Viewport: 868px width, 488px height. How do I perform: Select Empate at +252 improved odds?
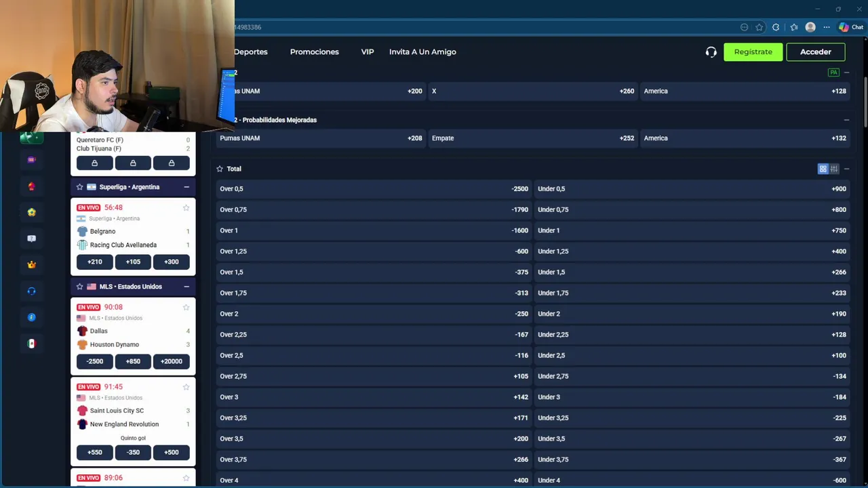click(x=533, y=138)
